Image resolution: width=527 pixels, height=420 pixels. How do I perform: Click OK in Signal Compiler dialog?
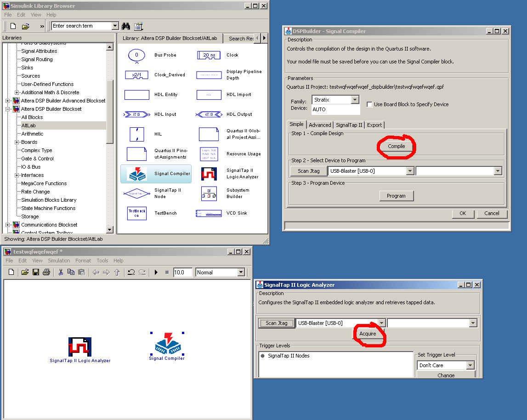coord(463,213)
